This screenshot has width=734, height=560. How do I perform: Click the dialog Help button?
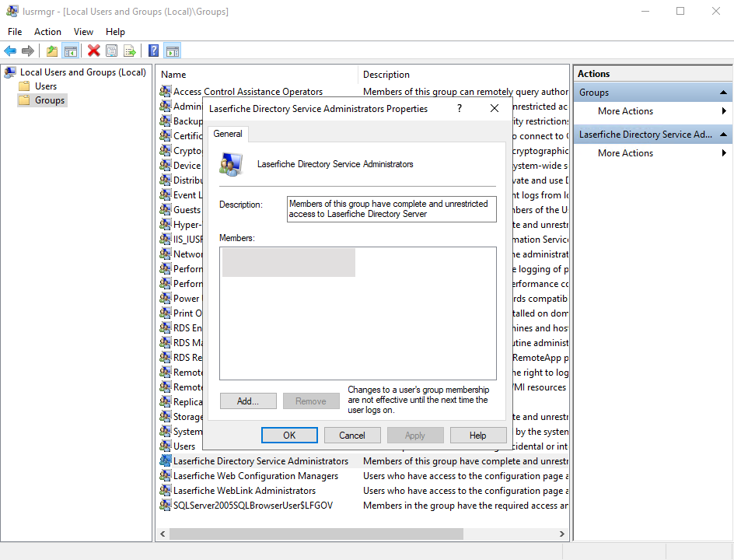click(x=478, y=436)
